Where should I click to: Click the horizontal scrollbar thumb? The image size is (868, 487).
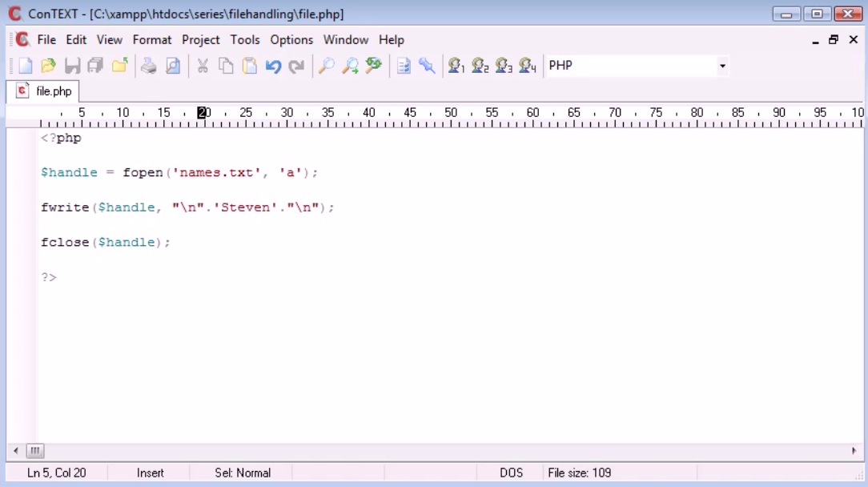point(35,451)
